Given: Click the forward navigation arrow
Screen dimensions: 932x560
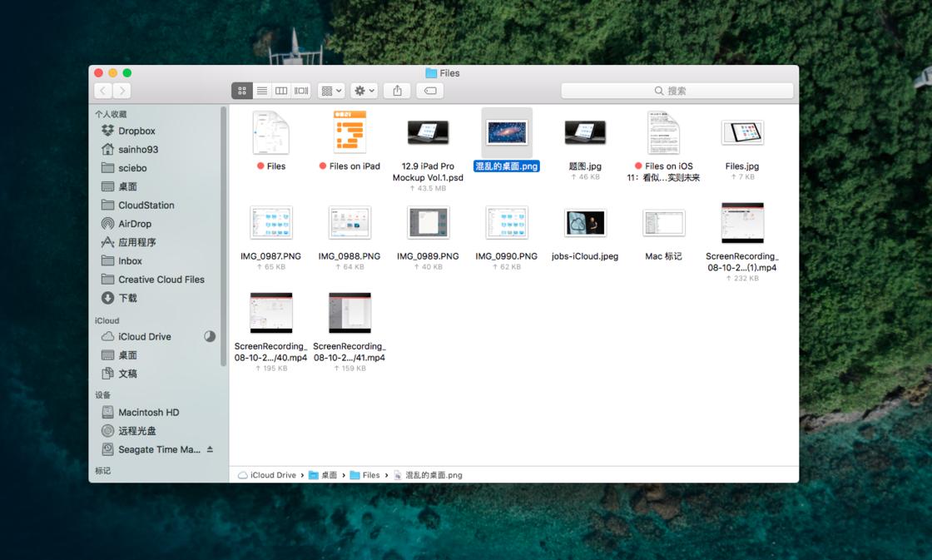Looking at the screenshot, I should click(122, 91).
